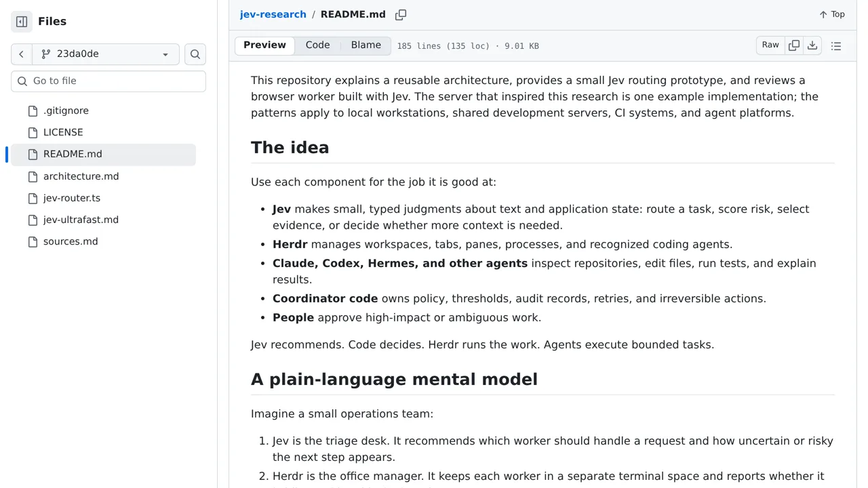Click the search files magnifier button
The width and height of the screenshot is (868, 488).
195,54
